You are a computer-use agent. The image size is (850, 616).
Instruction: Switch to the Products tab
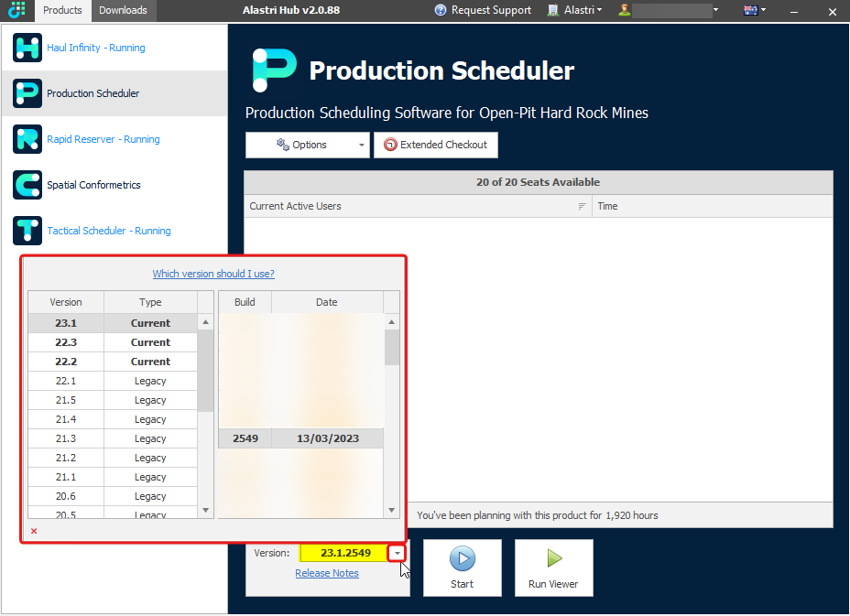point(62,10)
